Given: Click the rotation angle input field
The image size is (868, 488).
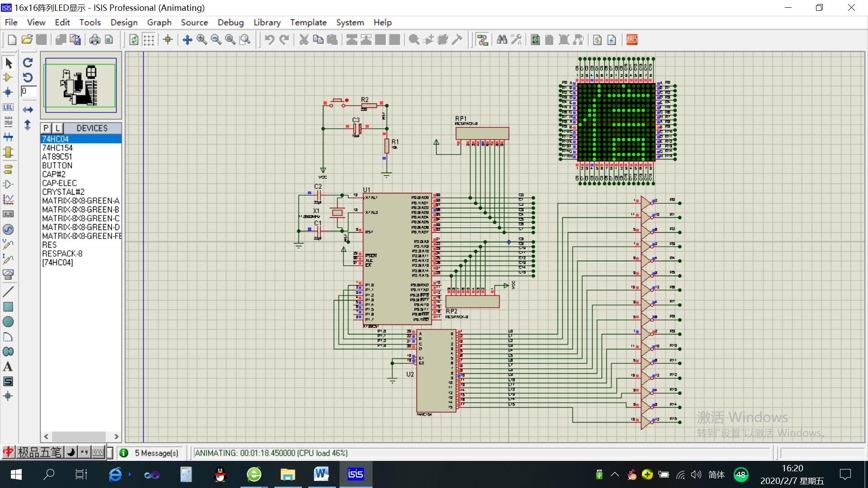Looking at the screenshot, I should [28, 91].
